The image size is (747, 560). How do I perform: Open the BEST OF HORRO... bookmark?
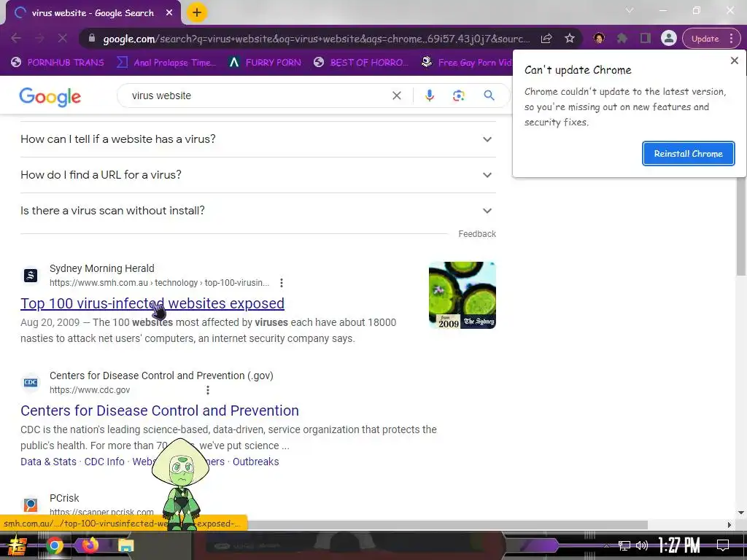[x=360, y=63]
